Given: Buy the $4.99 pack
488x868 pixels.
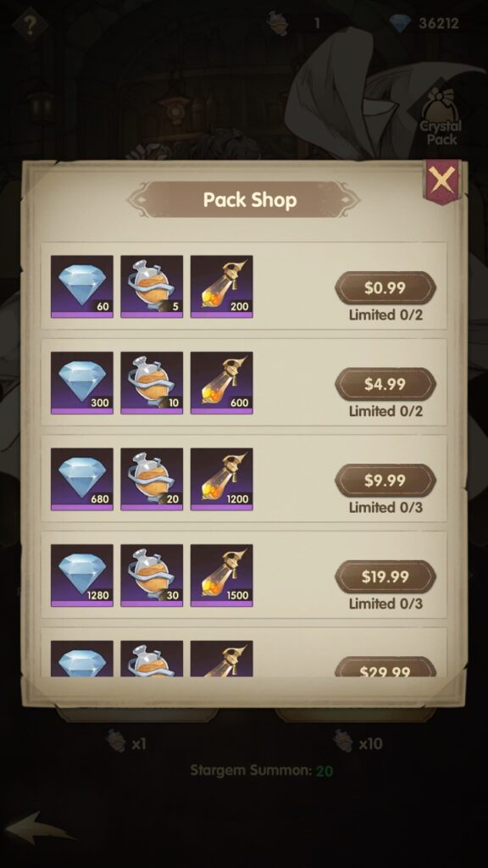Looking at the screenshot, I should [x=385, y=384].
